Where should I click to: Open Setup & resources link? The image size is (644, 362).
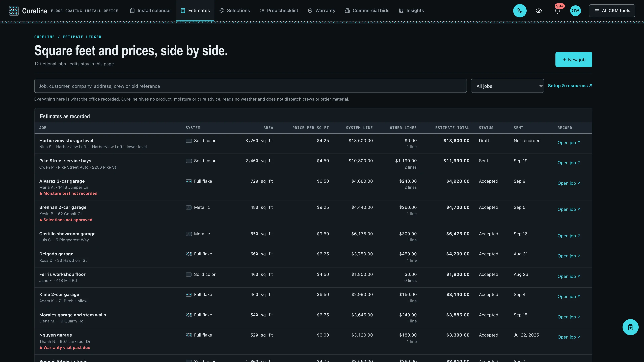[x=570, y=86]
